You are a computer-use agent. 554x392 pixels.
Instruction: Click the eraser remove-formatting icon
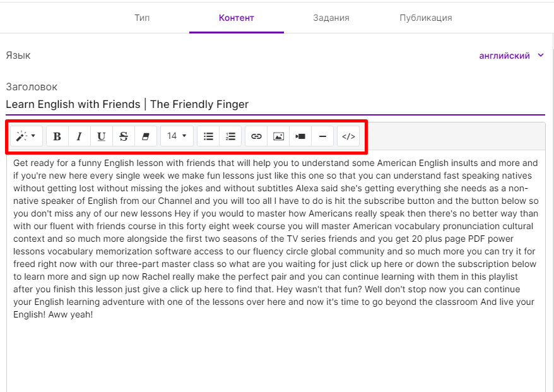click(x=146, y=136)
